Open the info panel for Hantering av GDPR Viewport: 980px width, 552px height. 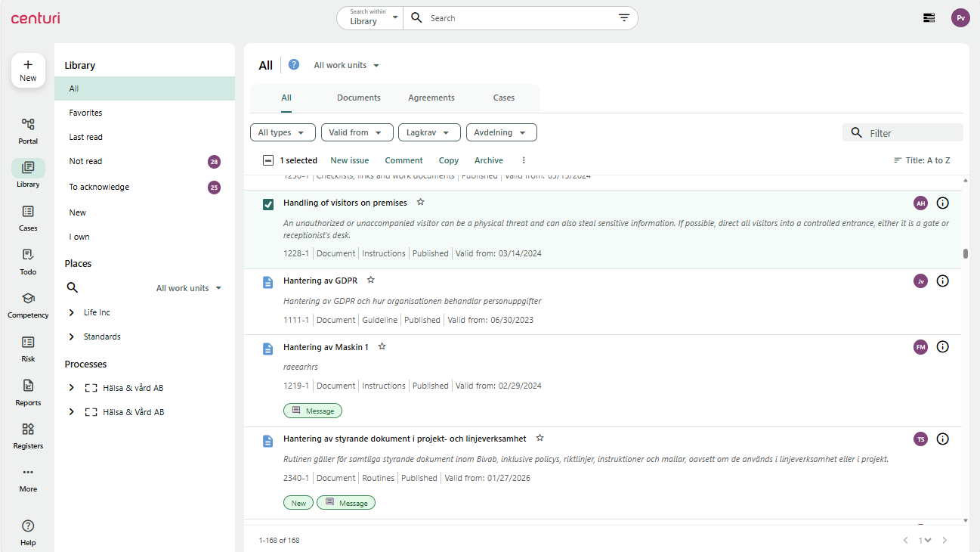tap(942, 281)
